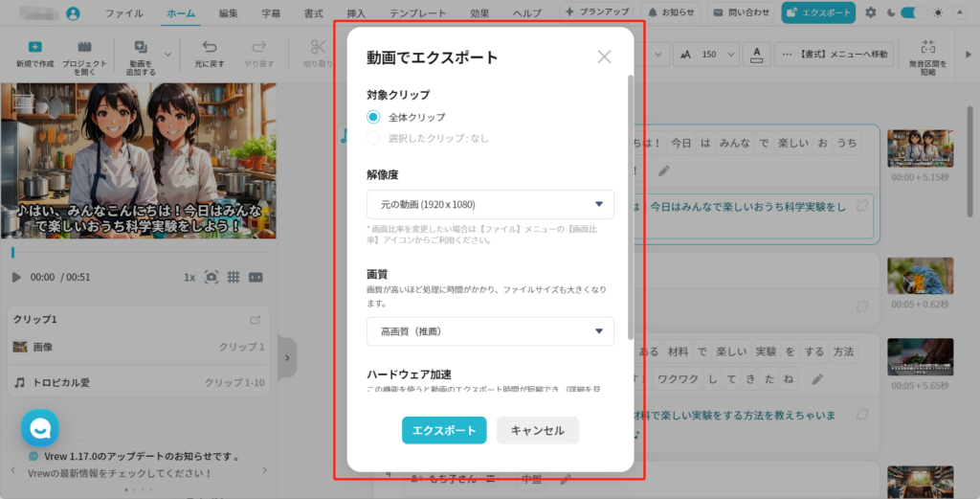The width and height of the screenshot is (980, 499).
Task: Click the プランアップ upgrade button
Action: [597, 11]
